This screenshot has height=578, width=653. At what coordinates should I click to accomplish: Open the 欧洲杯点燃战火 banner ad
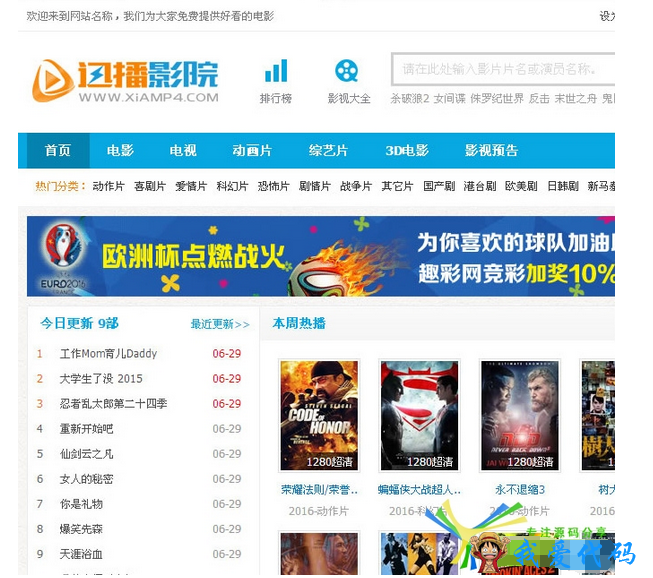click(x=321, y=256)
